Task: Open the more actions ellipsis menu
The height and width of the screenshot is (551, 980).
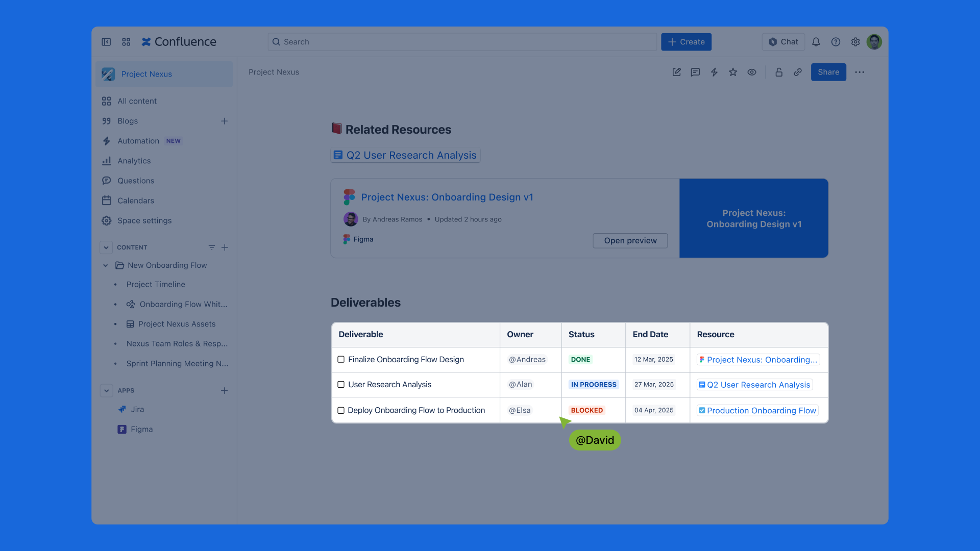Action: (860, 72)
